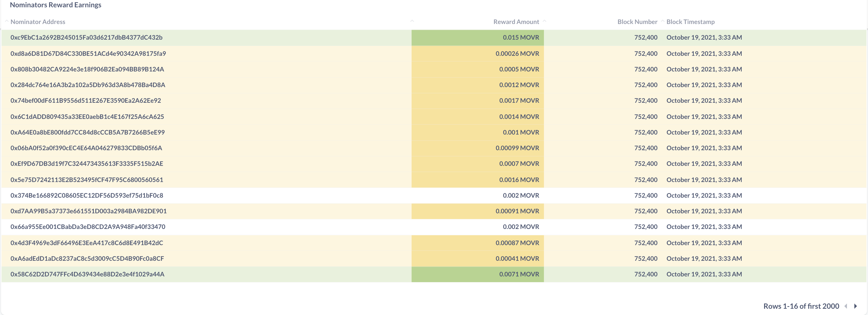
Task: Click the 0.00091 MOVR reward cell
Action: (x=478, y=211)
